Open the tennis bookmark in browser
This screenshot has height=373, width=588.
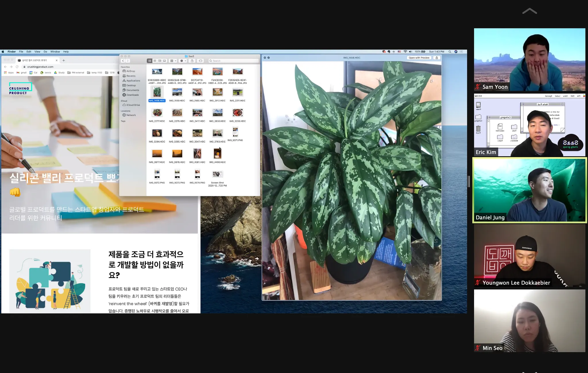46,73
